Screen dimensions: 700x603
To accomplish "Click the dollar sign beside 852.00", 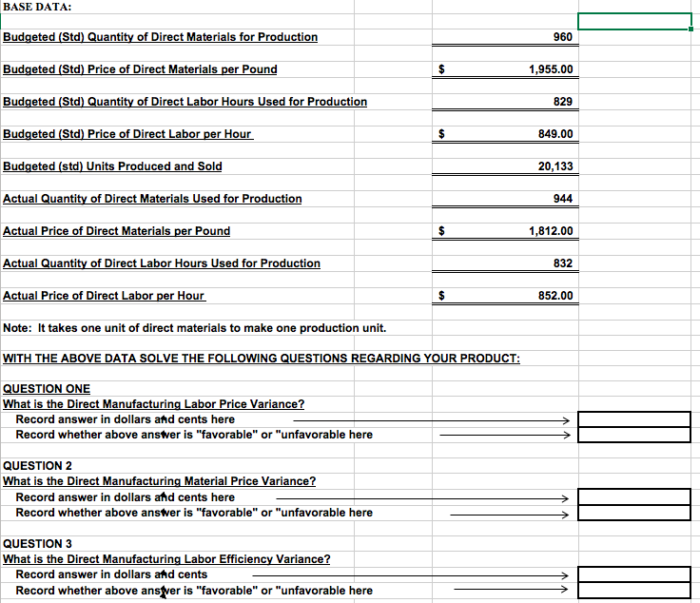I will click(441, 296).
